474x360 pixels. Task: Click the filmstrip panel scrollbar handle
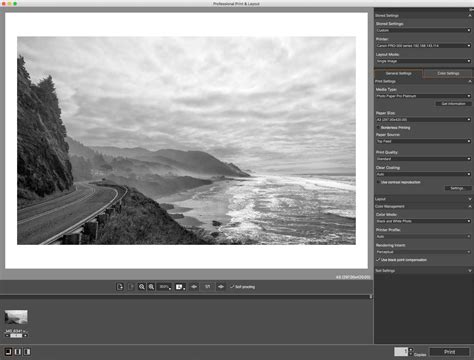point(371,296)
